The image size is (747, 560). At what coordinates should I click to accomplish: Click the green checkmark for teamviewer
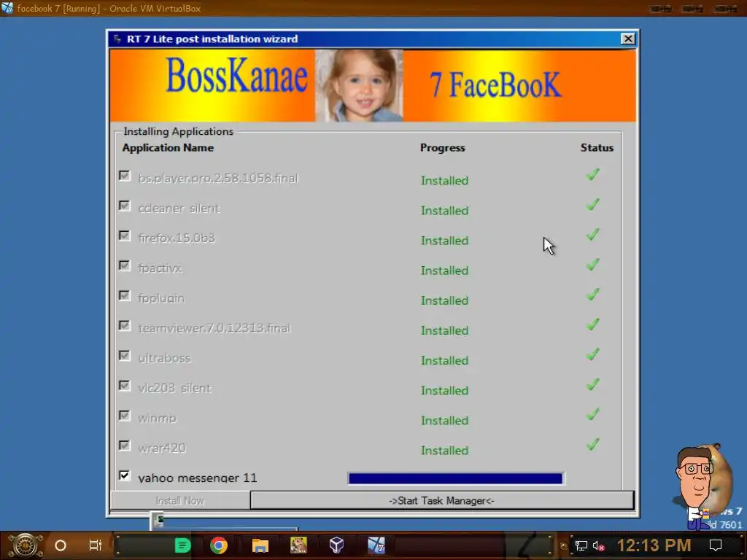pyautogui.click(x=592, y=324)
